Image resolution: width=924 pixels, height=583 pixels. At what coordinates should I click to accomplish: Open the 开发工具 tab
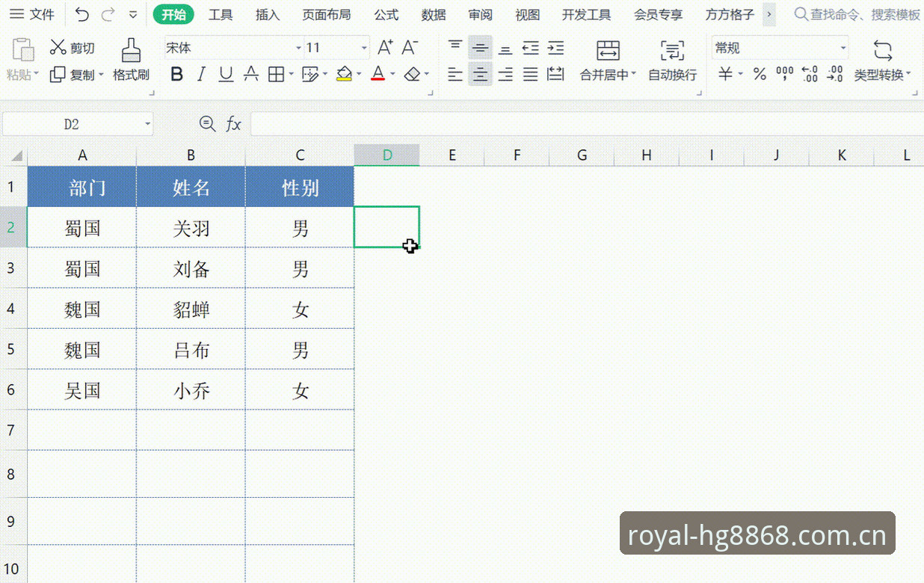pos(586,14)
